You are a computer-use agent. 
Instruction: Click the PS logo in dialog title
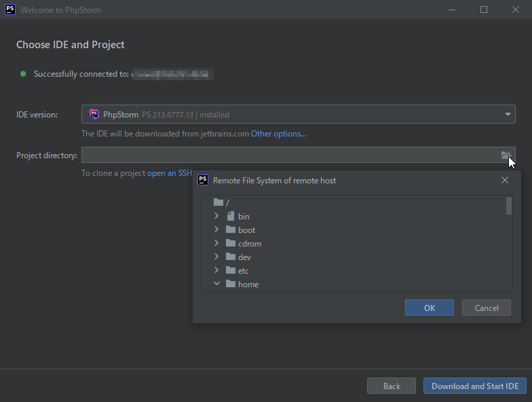(202, 180)
